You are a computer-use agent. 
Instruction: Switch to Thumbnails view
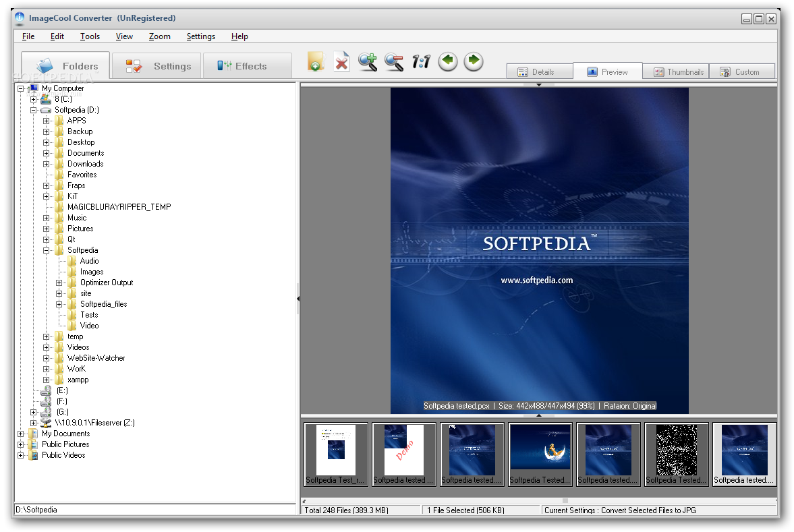(x=675, y=72)
